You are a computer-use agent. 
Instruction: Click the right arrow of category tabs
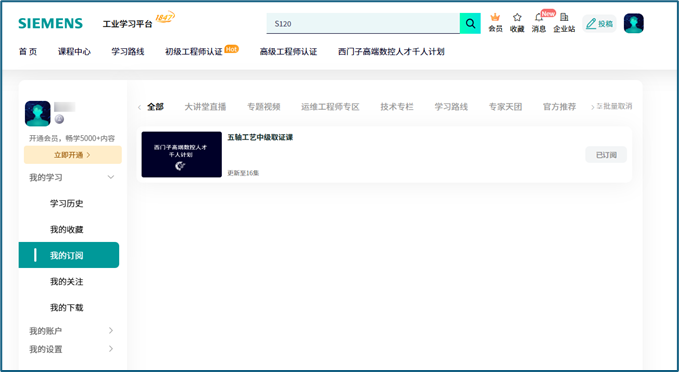click(592, 107)
